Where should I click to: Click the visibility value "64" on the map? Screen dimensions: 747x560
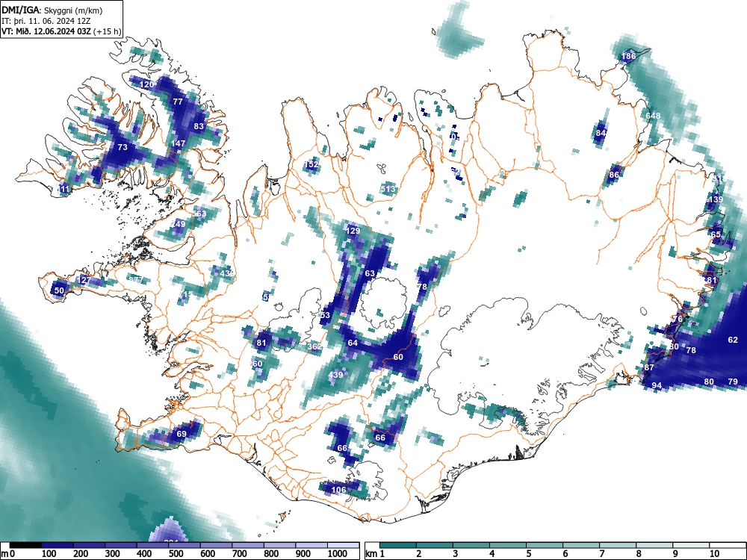coord(353,343)
